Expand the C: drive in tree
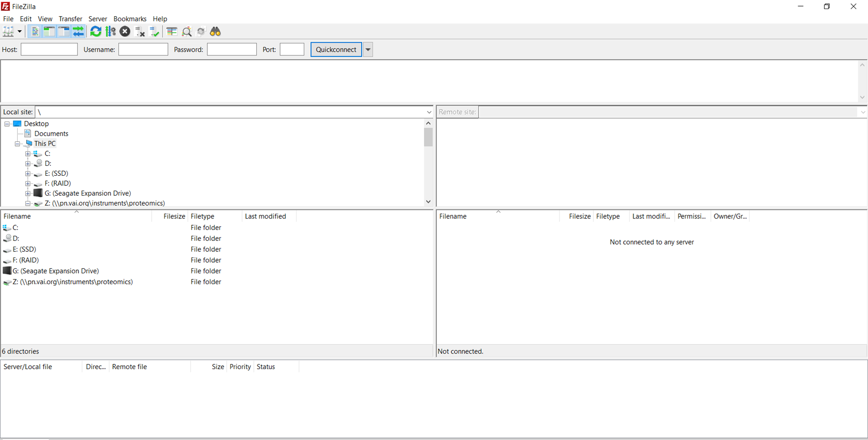Viewport: 868px width, 440px height. (x=28, y=153)
